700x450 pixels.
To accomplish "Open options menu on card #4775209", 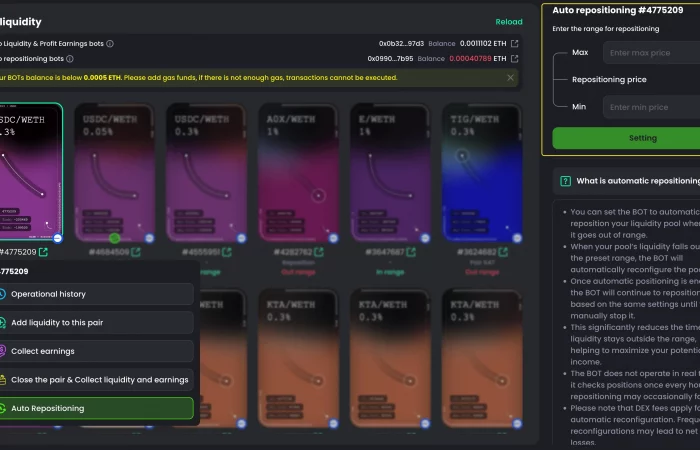I will click(x=58, y=238).
